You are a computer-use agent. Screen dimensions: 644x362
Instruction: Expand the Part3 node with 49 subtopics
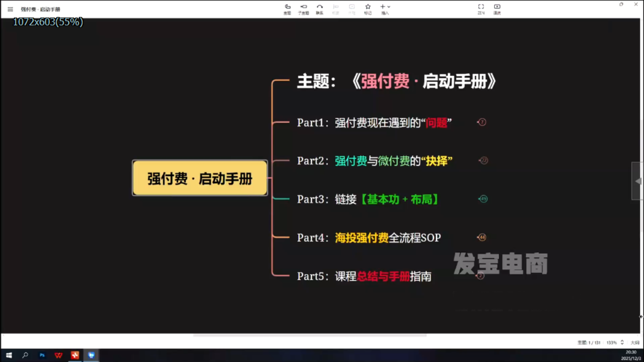click(x=483, y=199)
